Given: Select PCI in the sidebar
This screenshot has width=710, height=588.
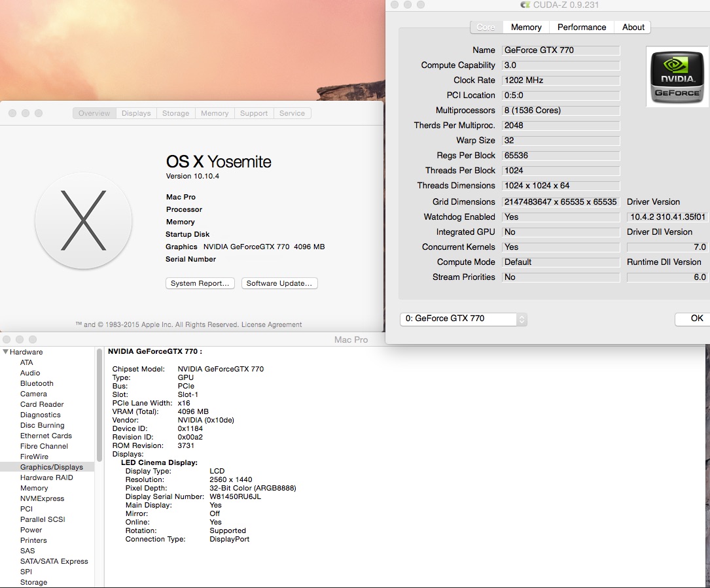Looking at the screenshot, I should tap(26, 509).
